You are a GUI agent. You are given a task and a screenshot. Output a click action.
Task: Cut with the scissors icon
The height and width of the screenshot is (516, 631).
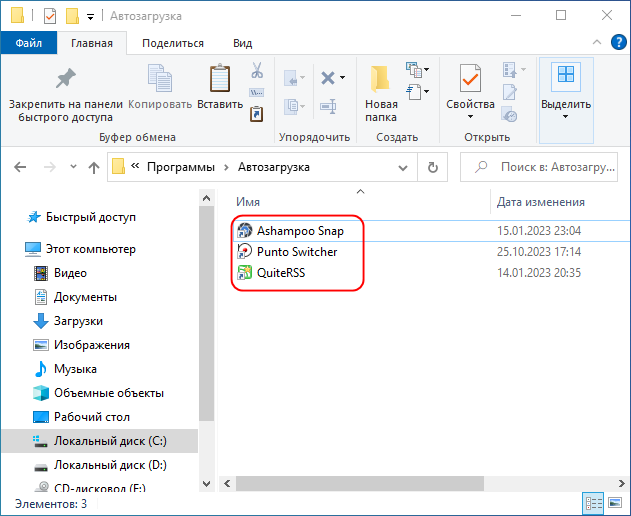tap(257, 70)
